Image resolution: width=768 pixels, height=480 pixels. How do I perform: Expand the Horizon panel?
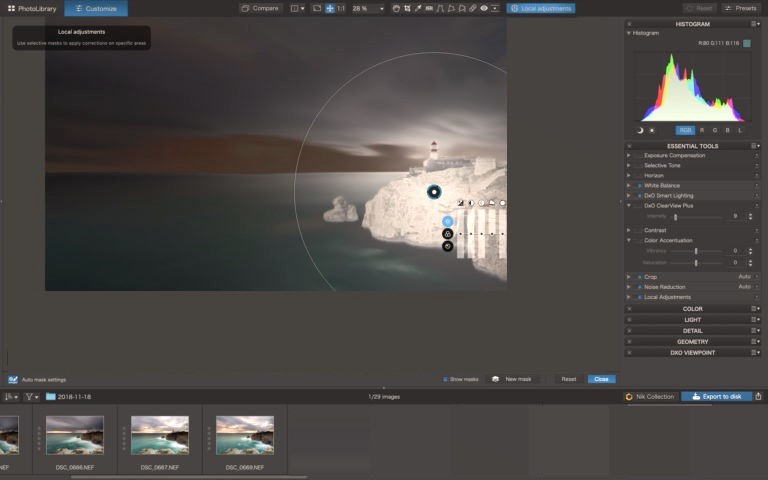[628, 175]
